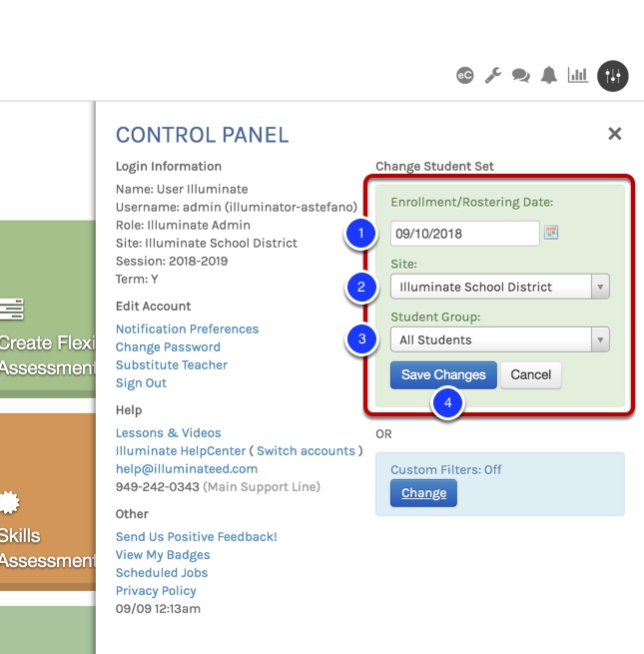Click the Skills Assessment gear badge icon
644x654 pixels.
(x=10, y=502)
